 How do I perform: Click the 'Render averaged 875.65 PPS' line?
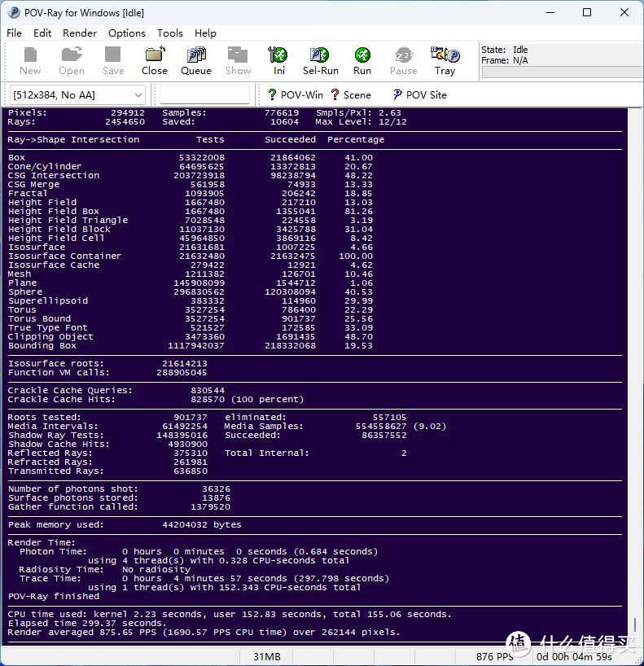[x=204, y=632]
